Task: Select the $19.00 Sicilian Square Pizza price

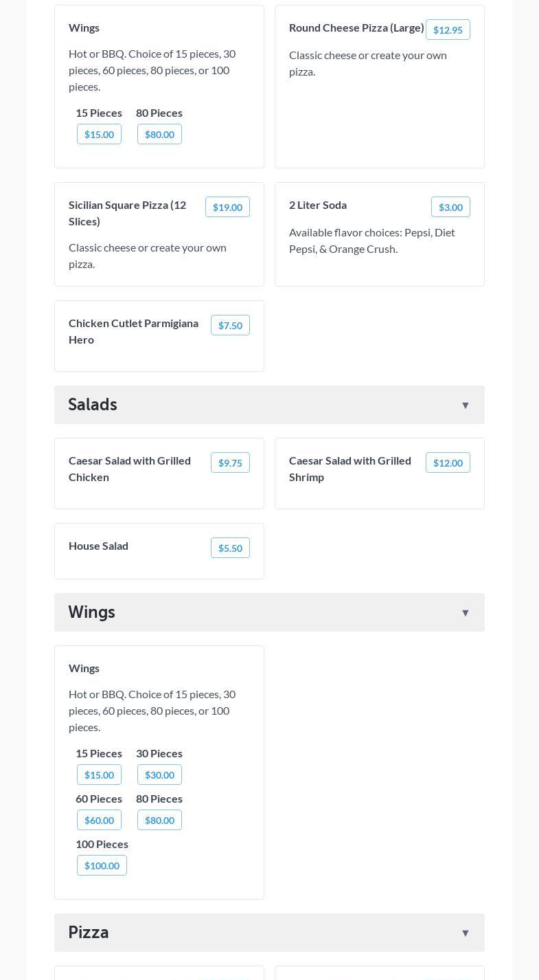Action: coord(227,207)
